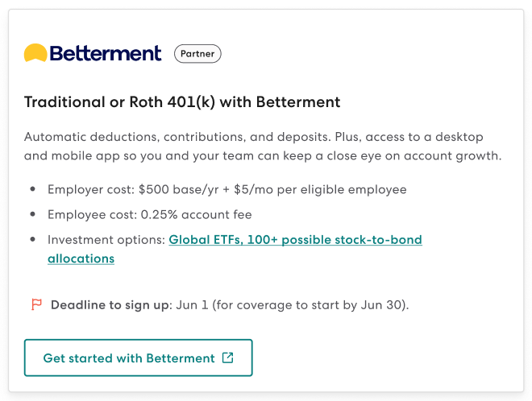Click the bold "Deadline to sign up" text
The width and height of the screenshot is (532, 401).
pyautogui.click(x=110, y=305)
